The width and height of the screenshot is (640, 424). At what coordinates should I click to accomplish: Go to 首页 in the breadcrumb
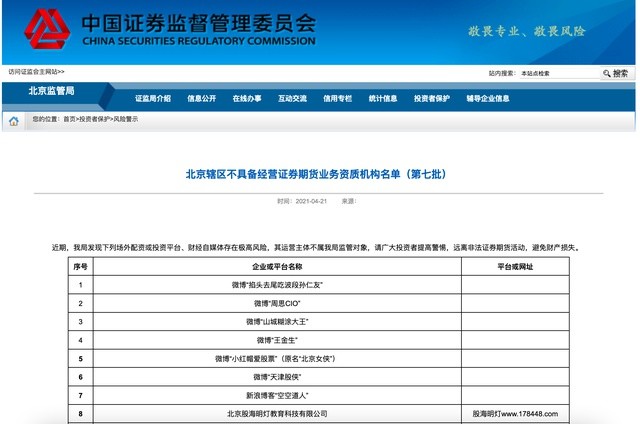click(x=69, y=119)
